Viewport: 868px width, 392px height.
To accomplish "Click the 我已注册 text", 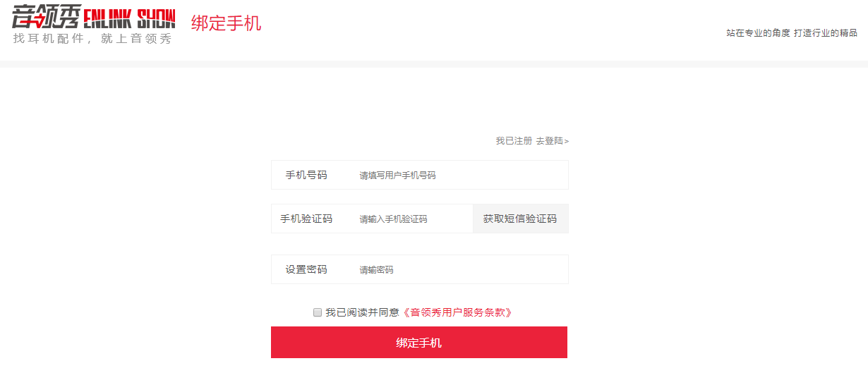I will click(514, 141).
